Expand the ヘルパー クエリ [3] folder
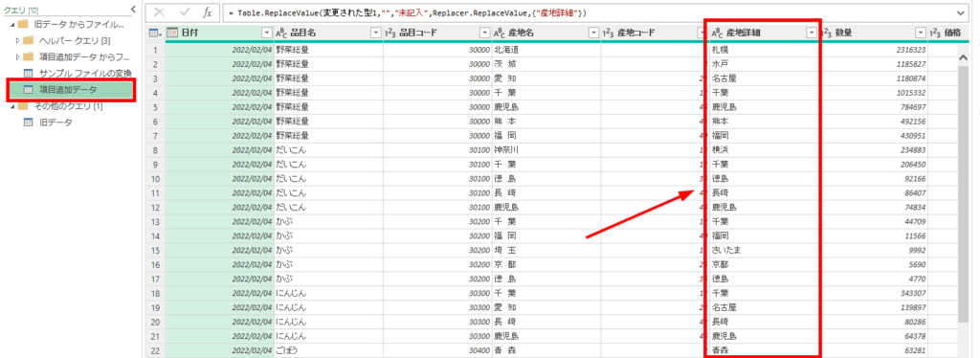 (18, 40)
